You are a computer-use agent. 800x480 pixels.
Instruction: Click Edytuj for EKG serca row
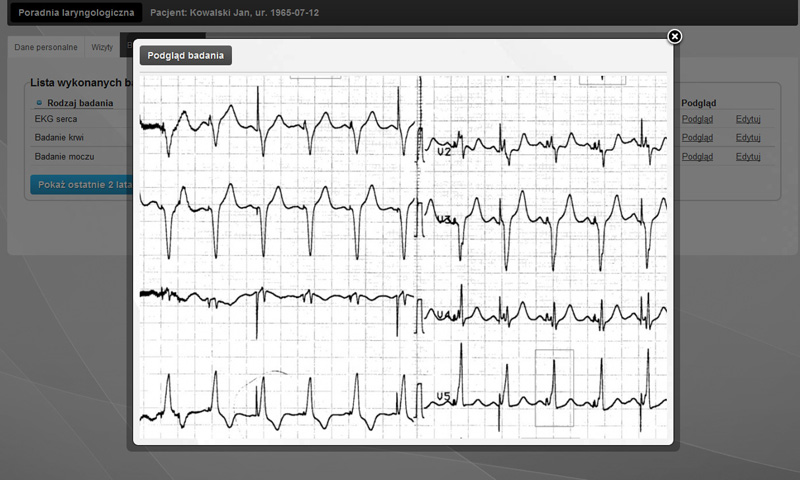pyautogui.click(x=748, y=119)
